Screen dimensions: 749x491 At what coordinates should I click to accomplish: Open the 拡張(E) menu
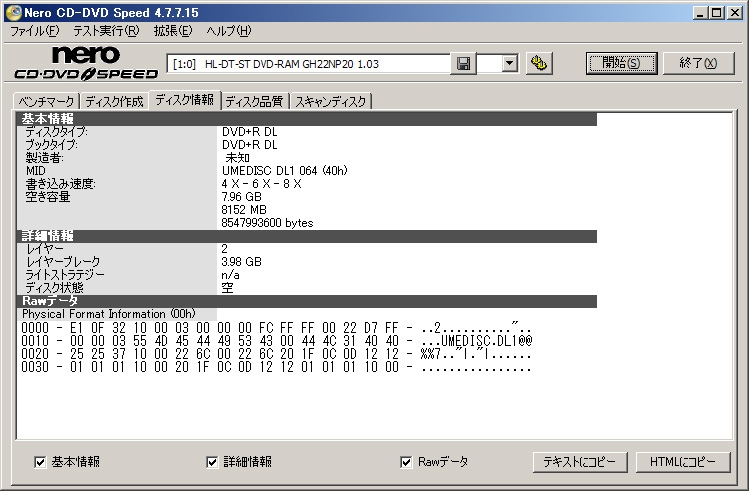click(x=172, y=31)
